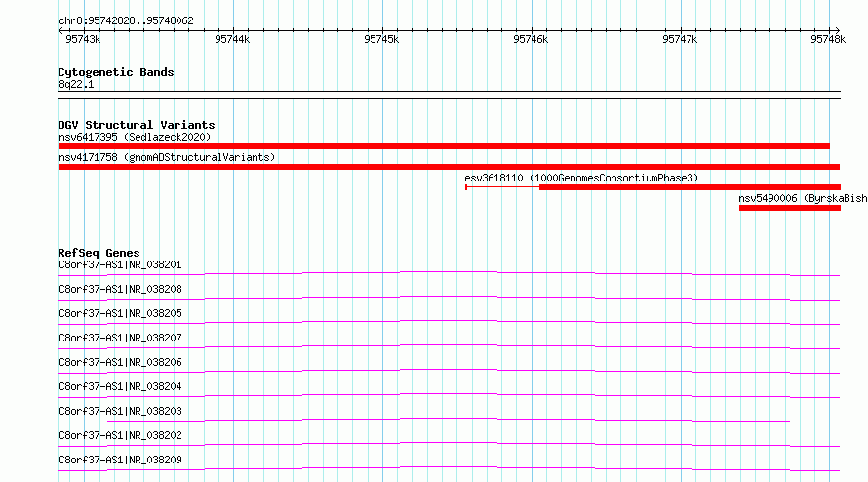
Task: Select transcript C8orf37-AS1|NR_038209
Action: 120,460
